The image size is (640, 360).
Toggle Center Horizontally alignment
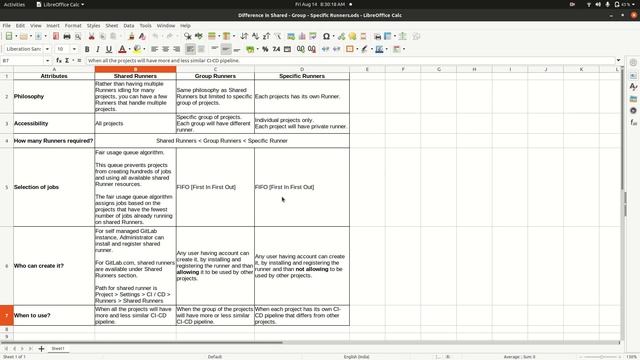click(165, 49)
